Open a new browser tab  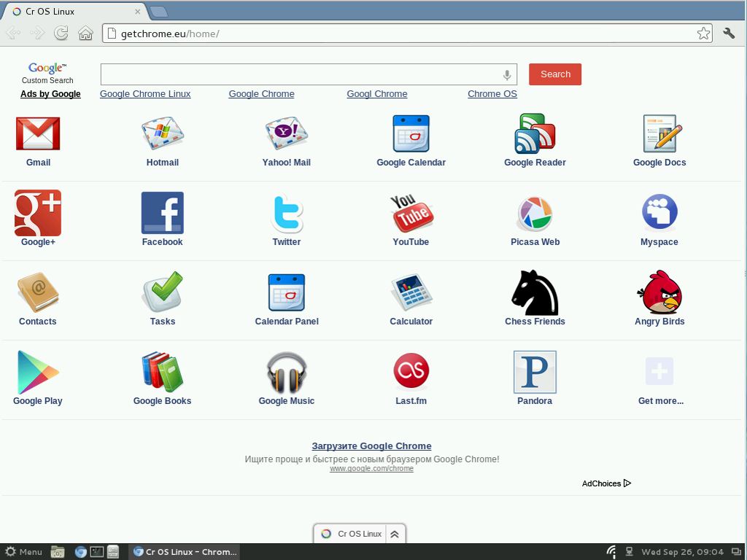[x=158, y=11]
